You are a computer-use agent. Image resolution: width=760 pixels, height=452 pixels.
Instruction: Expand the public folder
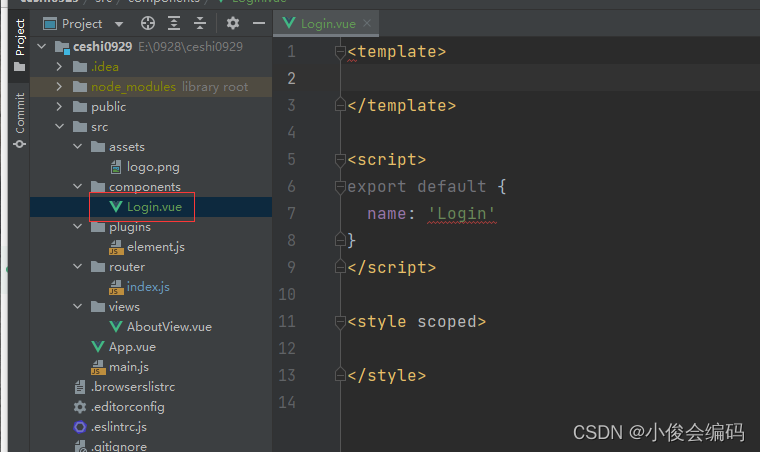pos(59,107)
